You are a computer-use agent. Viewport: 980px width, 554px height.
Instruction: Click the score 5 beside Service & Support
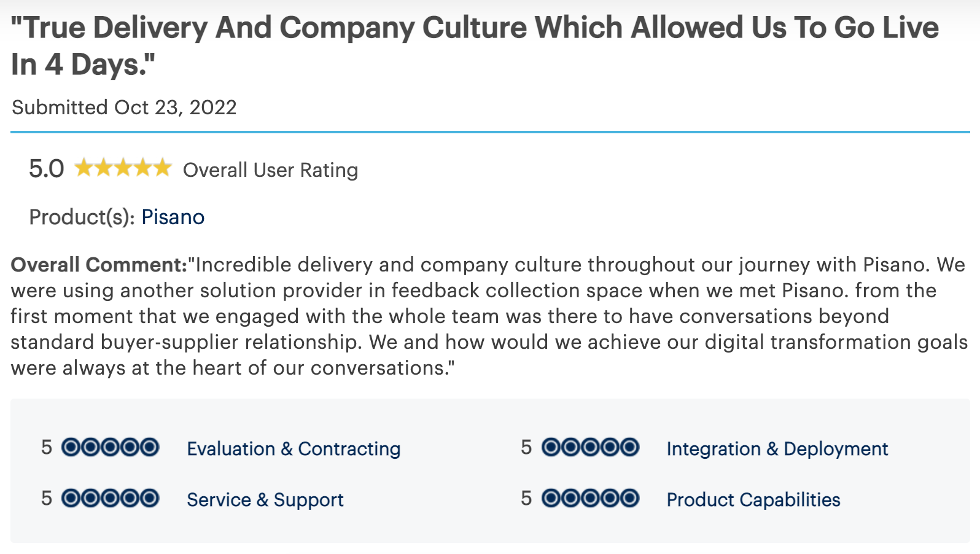click(47, 498)
